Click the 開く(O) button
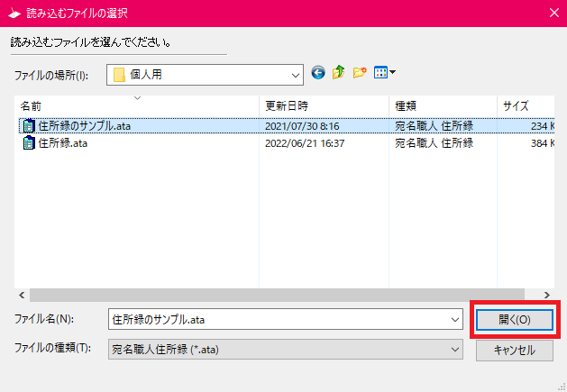Viewport: 567px width, 392px height. pyautogui.click(x=515, y=320)
